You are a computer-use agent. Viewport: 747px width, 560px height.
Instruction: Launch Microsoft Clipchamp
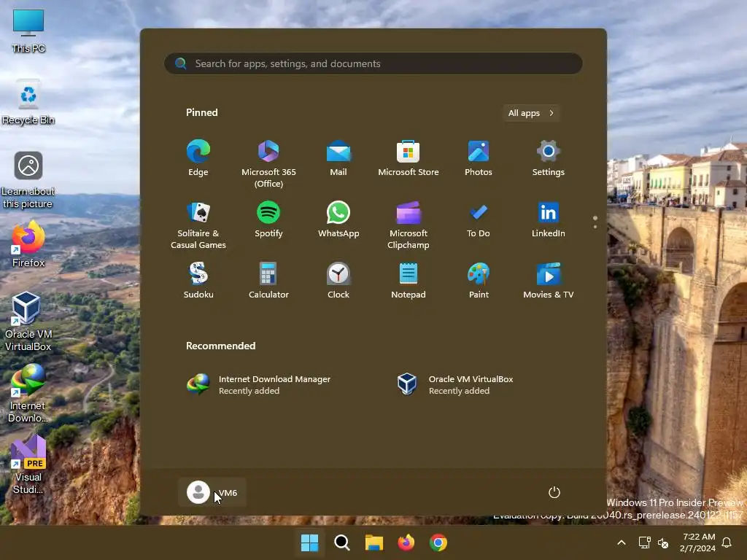coord(409,225)
